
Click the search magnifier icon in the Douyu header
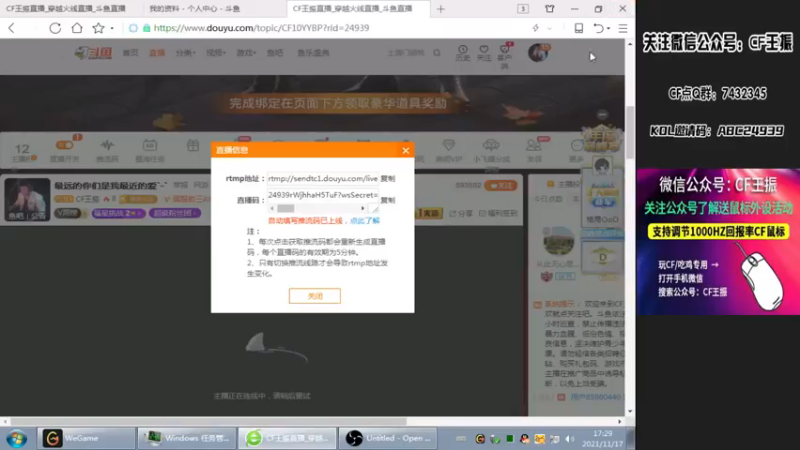pyautogui.click(x=437, y=53)
